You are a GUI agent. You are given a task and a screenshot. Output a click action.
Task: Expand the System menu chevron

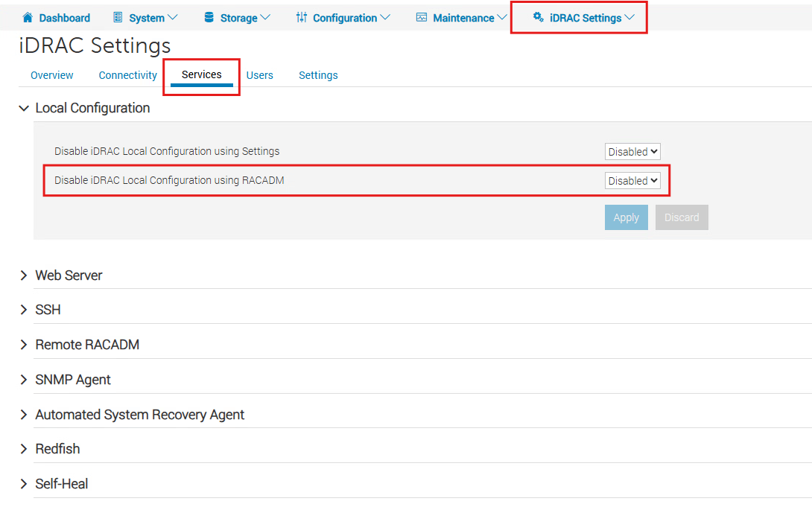point(172,18)
